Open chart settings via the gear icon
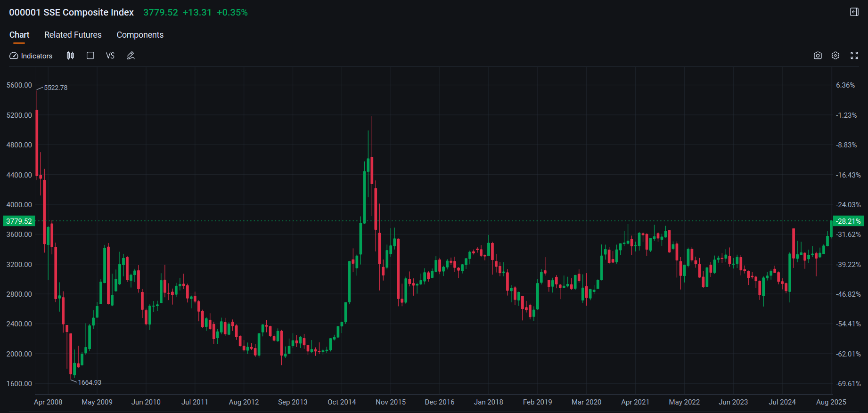 point(835,56)
